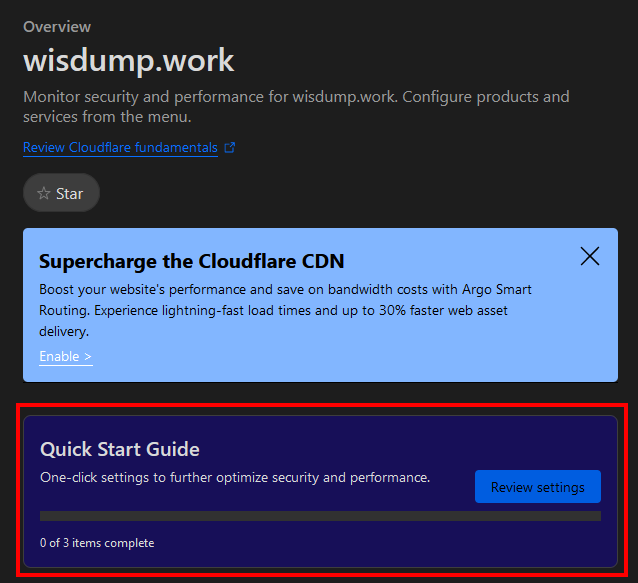Close the Supercharge Cloudflare CDN banner
Viewport: 638px width, 583px height.
tap(590, 257)
